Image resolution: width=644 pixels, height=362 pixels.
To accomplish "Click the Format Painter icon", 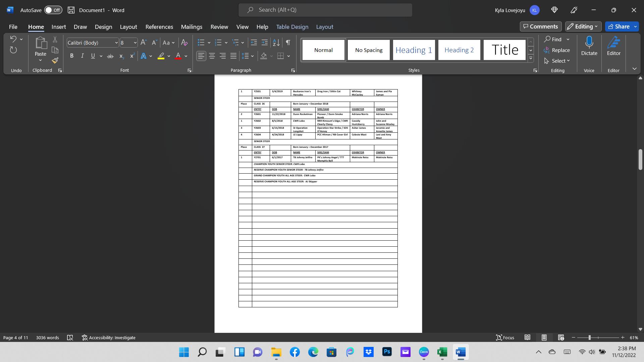I will [x=55, y=61].
